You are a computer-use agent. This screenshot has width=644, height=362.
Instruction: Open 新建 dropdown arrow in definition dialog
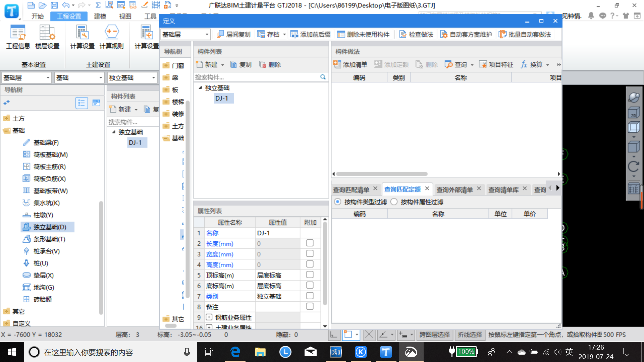tap(222, 65)
